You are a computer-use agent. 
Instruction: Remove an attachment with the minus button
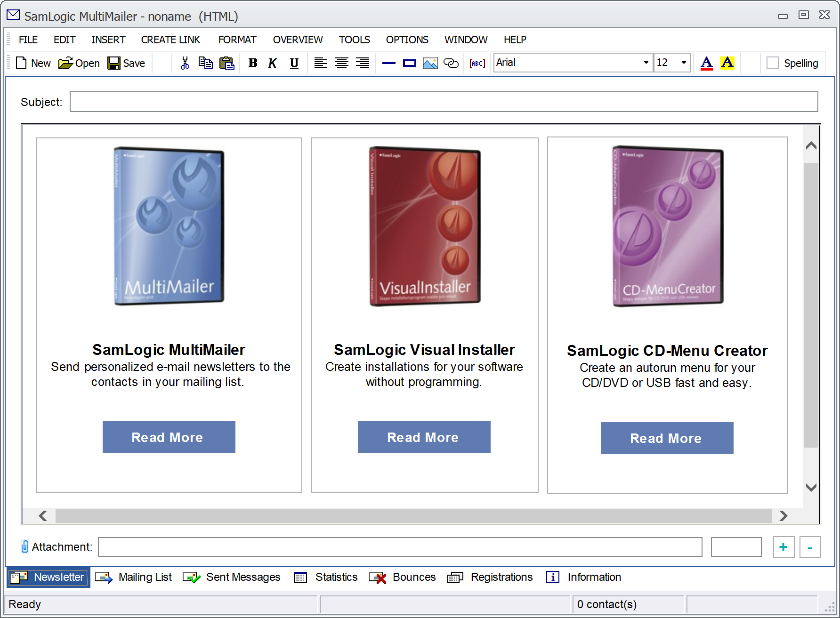[x=810, y=547]
